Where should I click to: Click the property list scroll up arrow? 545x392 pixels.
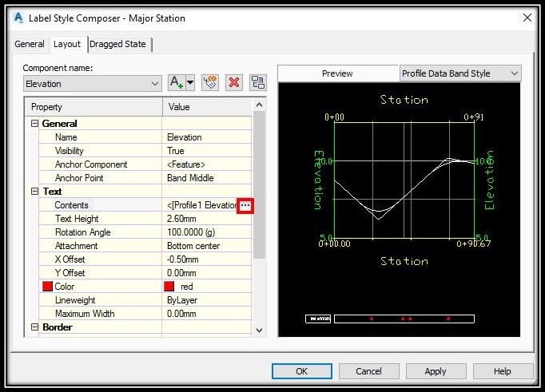click(x=259, y=105)
